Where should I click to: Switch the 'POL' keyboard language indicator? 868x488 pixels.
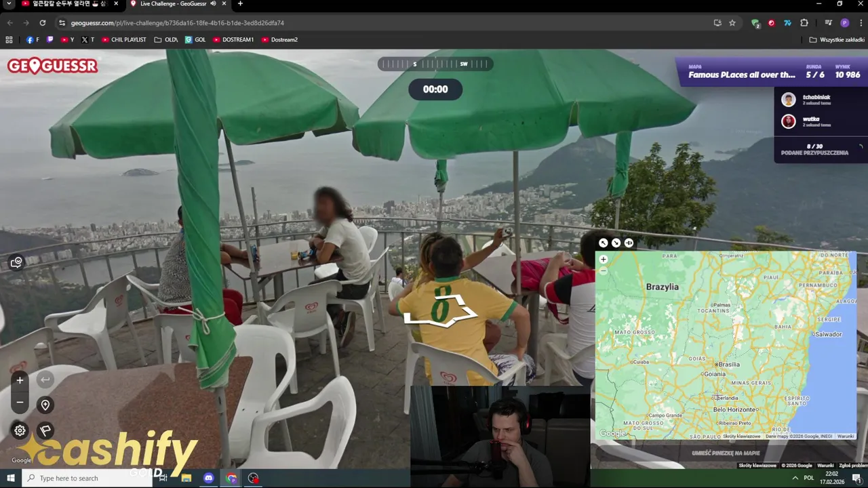[x=809, y=479]
